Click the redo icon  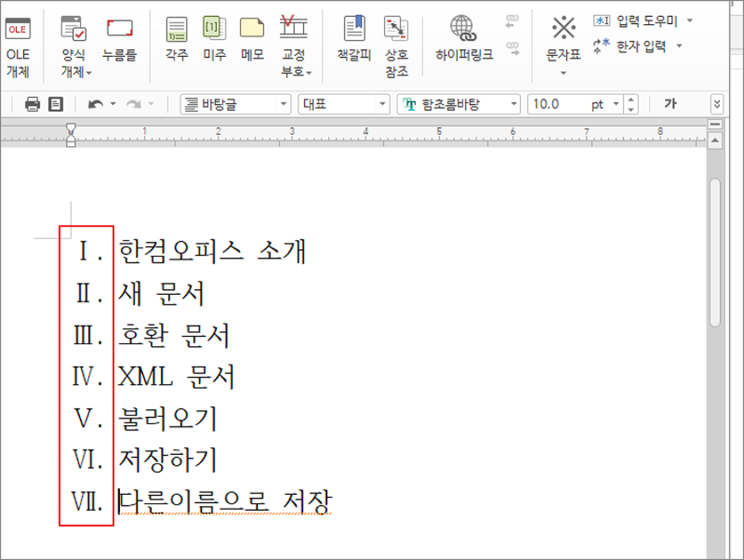[133, 104]
